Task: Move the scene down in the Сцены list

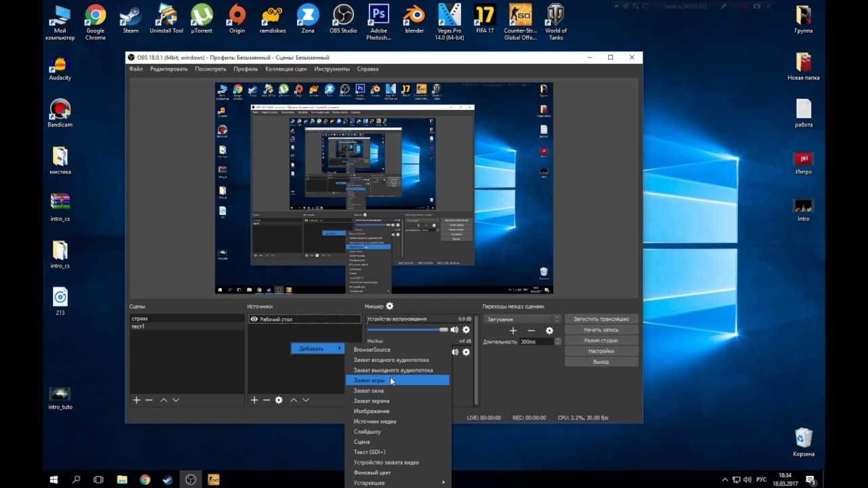Action: click(176, 400)
